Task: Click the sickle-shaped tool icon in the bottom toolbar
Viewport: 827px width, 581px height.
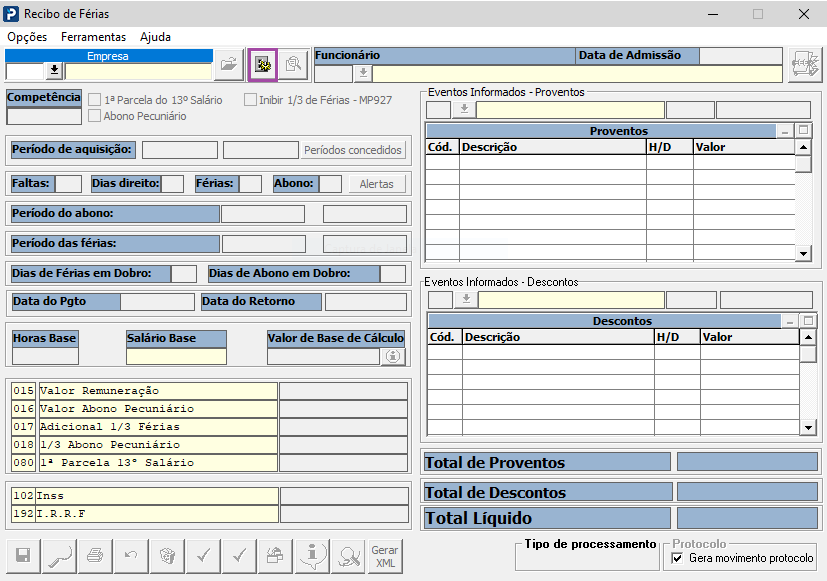Action: click(x=60, y=555)
